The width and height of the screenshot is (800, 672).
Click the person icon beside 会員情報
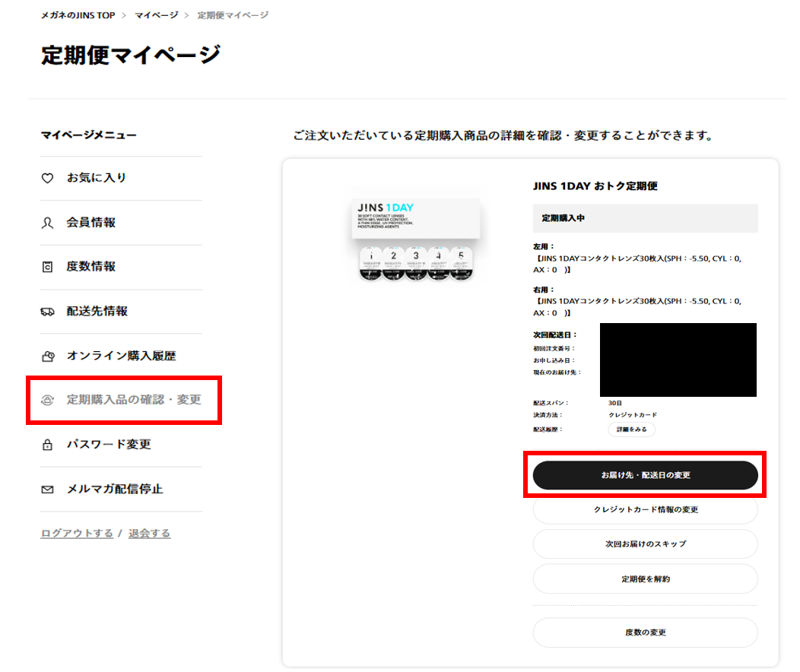(x=47, y=223)
